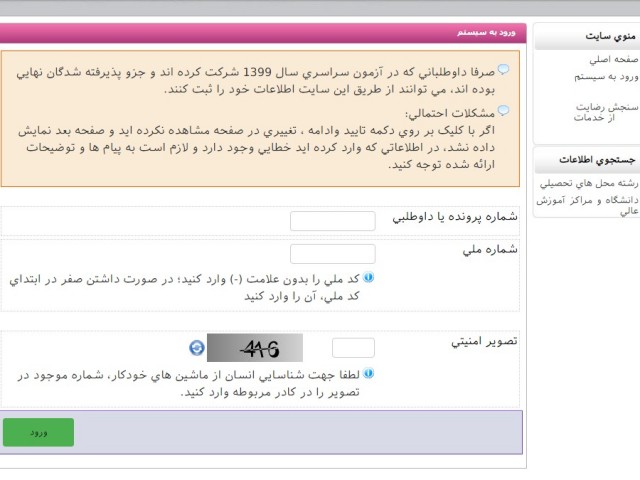640x480 pixels.
Task: Focus the شماره پرونده يا داوطلبي field
Action: 332,221
